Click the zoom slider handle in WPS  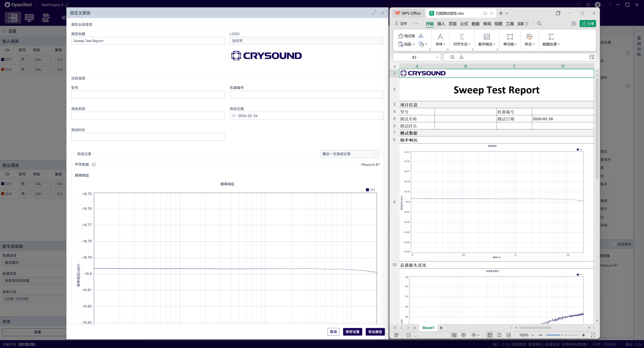click(562, 335)
